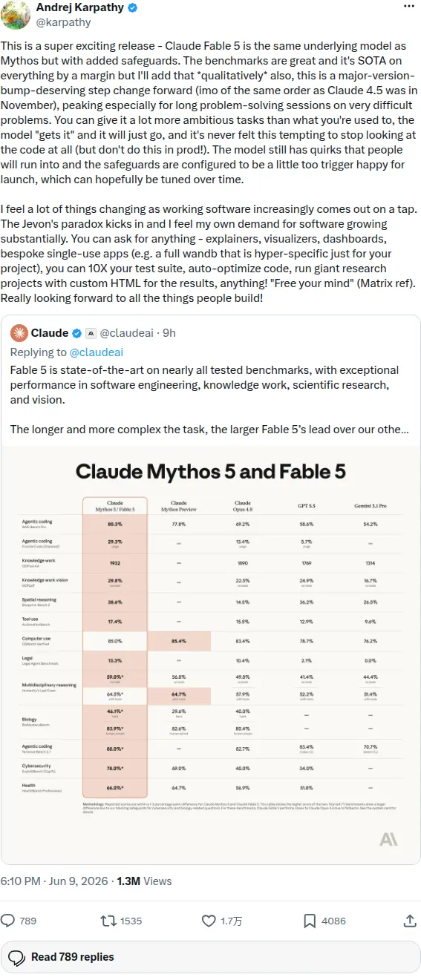Bookmark this post with the bookmark icon

click(310, 921)
